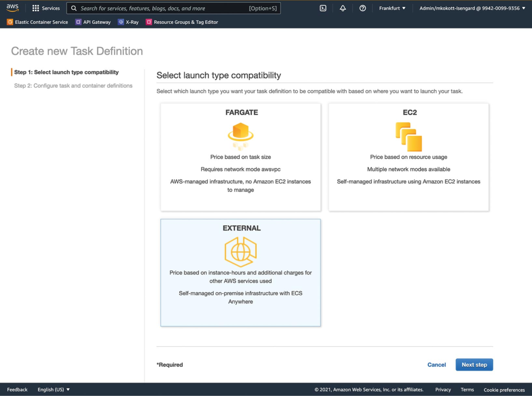Click the Fargate cube icon
Screen dimensions: 532x396
tap(241, 136)
